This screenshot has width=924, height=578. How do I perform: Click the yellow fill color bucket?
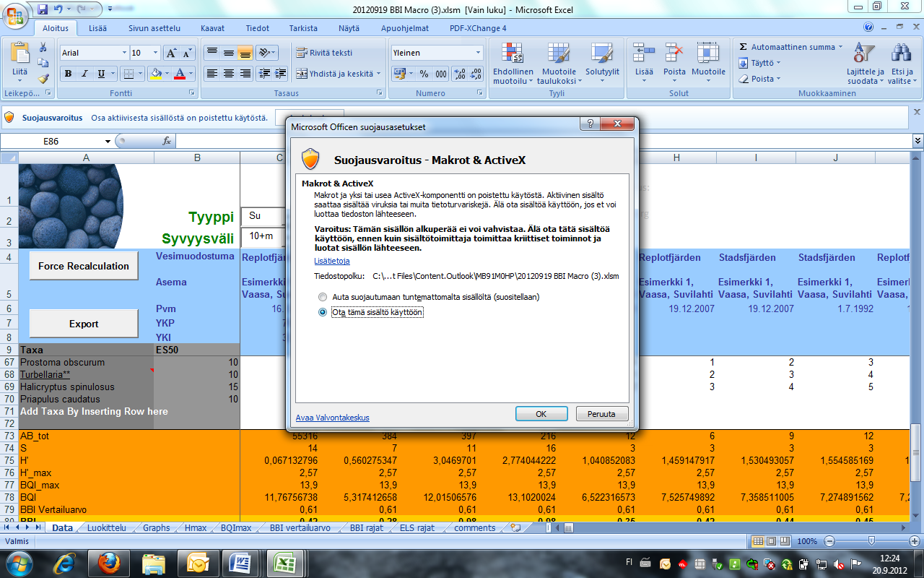155,74
